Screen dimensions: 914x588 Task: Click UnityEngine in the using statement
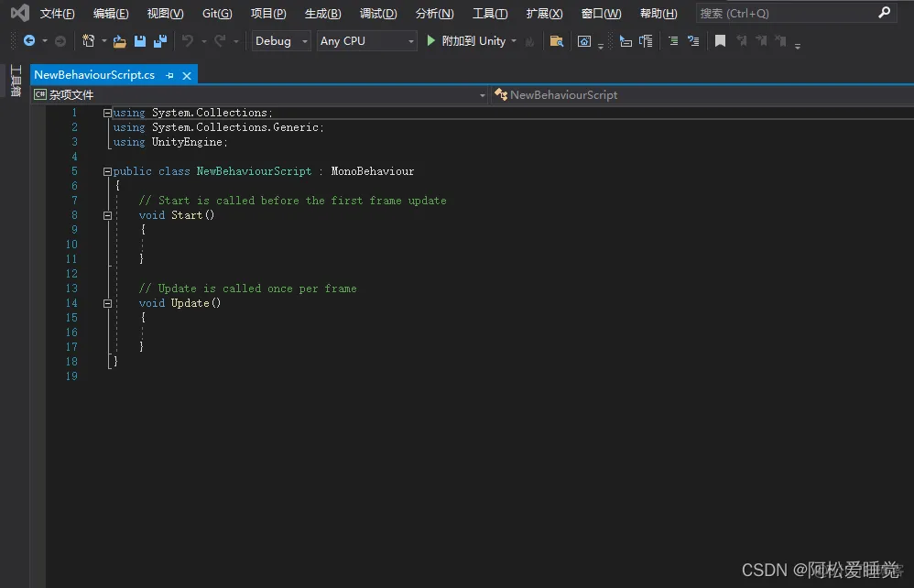(187, 142)
